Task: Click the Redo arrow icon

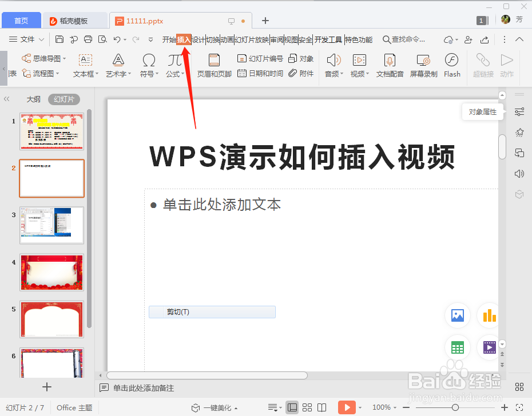Action: (136, 39)
